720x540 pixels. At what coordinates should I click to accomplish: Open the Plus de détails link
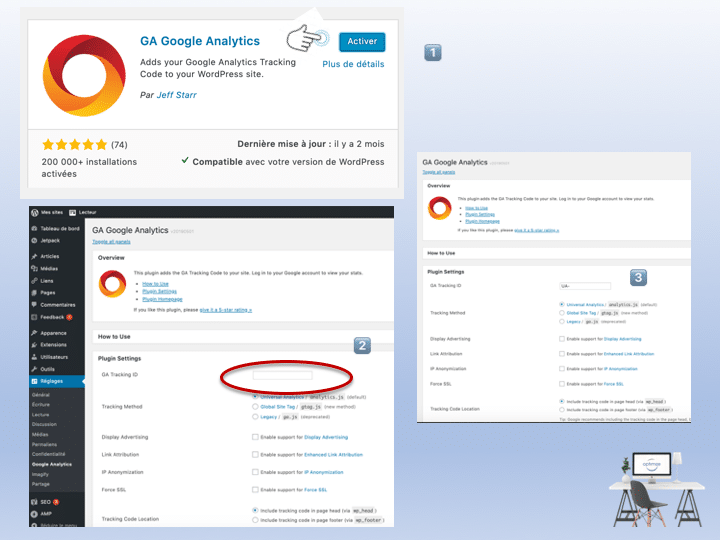pos(352,64)
